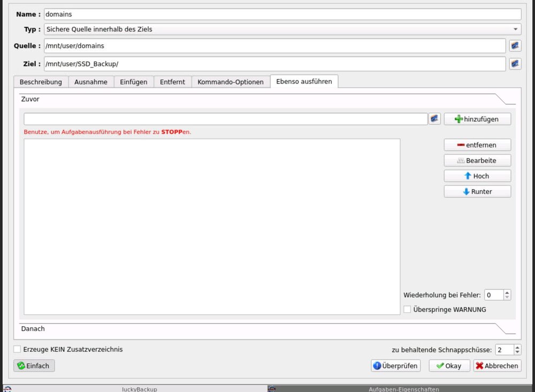Click the Aufgaben-Eigenschaften taskbar icon
Screen dimensions: 535x392
pyautogui.click(x=272, y=389)
